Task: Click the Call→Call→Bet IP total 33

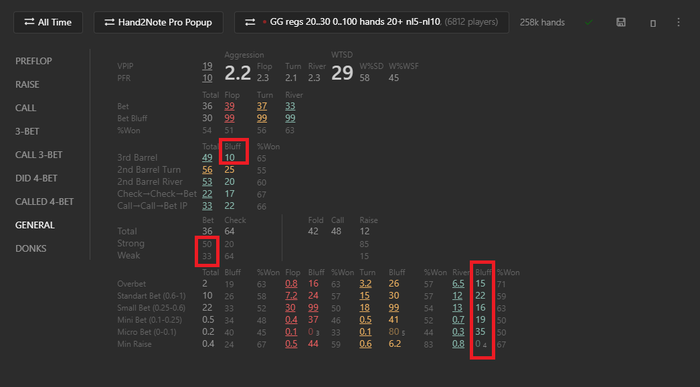Action: point(207,206)
